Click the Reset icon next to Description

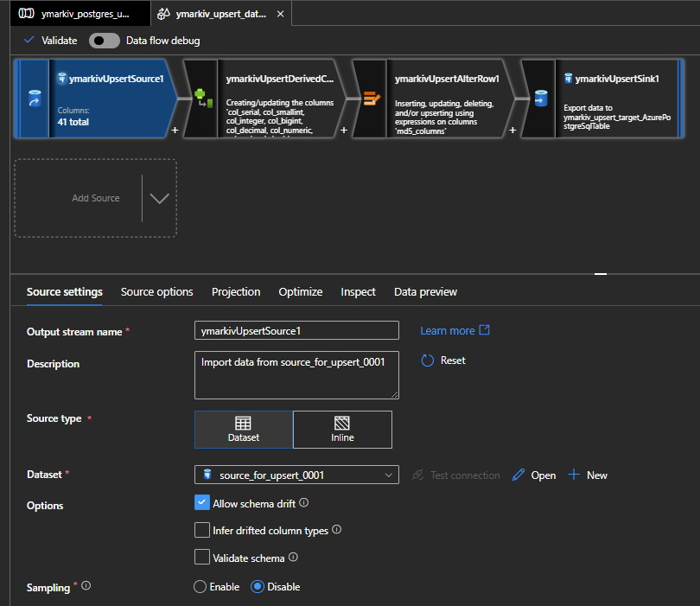pyautogui.click(x=428, y=360)
